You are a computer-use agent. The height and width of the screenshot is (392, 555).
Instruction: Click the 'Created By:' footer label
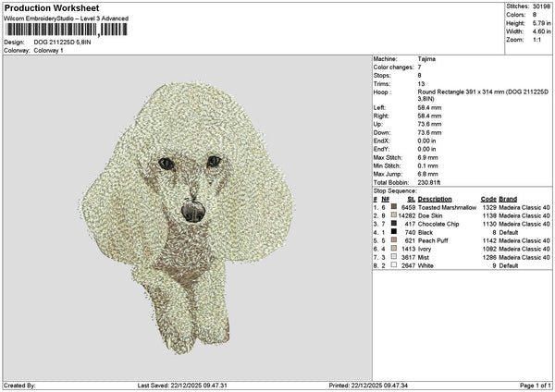19,386
